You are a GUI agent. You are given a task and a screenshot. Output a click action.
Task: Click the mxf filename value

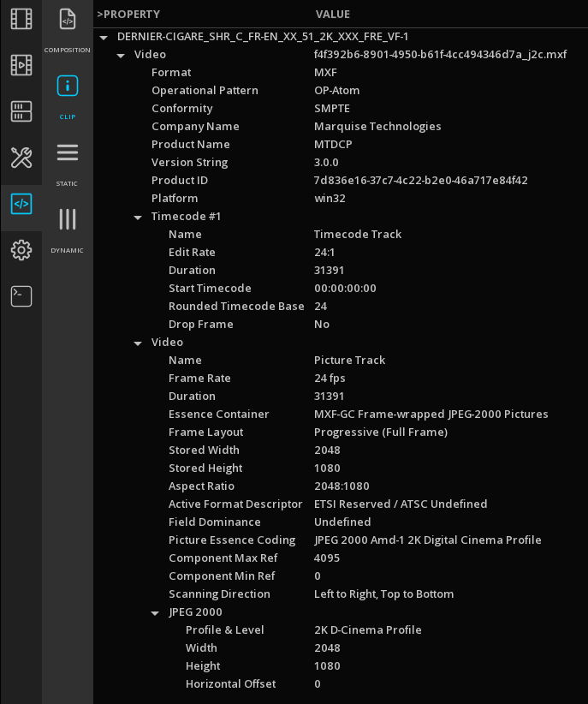(x=440, y=55)
